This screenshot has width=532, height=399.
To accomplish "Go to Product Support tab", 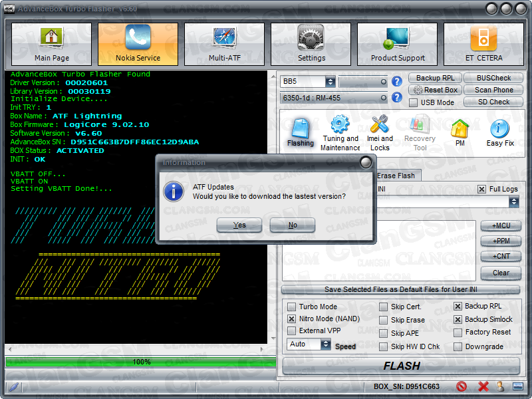I will [397, 44].
